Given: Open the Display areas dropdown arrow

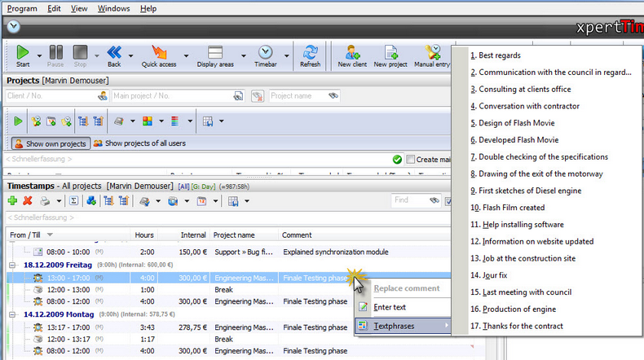Looking at the screenshot, I should point(244,55).
